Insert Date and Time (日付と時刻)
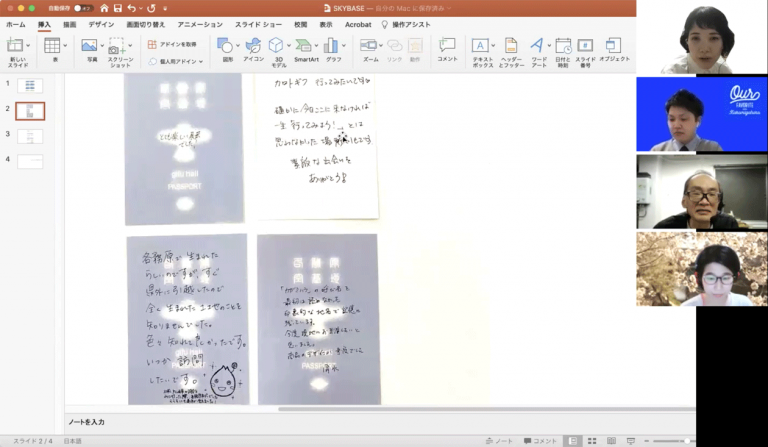The height and width of the screenshot is (447, 768). click(563, 46)
